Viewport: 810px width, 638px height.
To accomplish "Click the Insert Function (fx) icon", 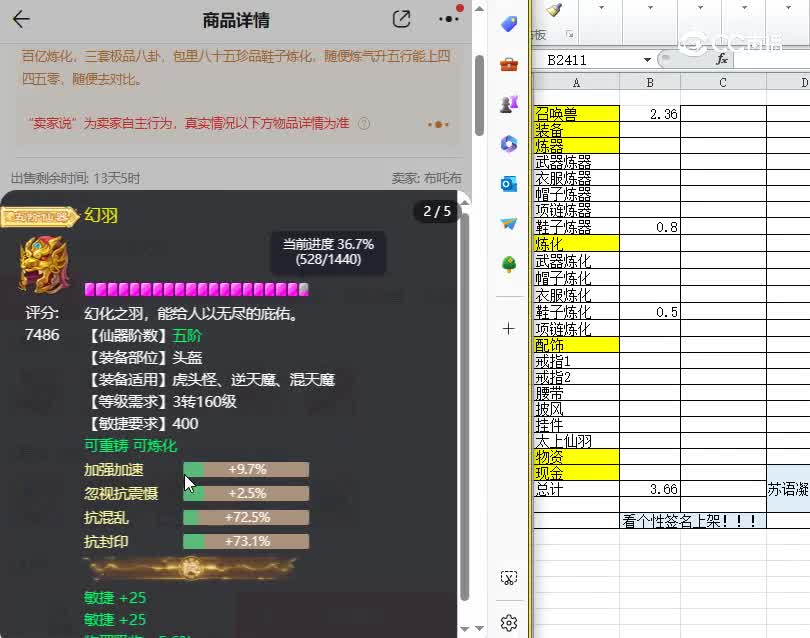I will pyautogui.click(x=722, y=59).
